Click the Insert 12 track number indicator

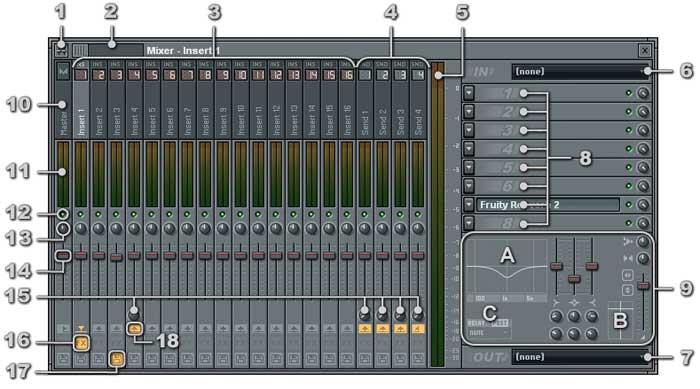coord(276,75)
